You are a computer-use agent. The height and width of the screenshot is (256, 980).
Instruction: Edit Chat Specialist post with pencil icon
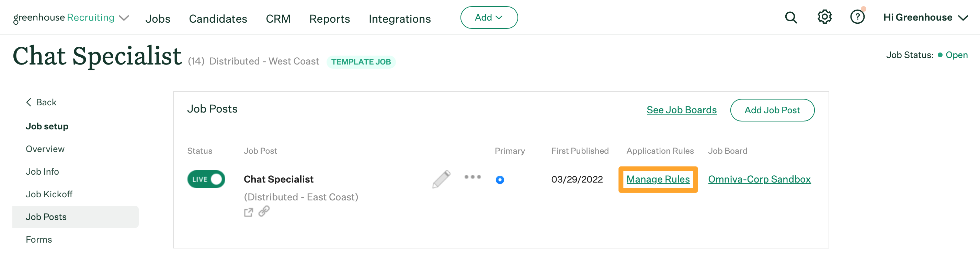coord(441,179)
